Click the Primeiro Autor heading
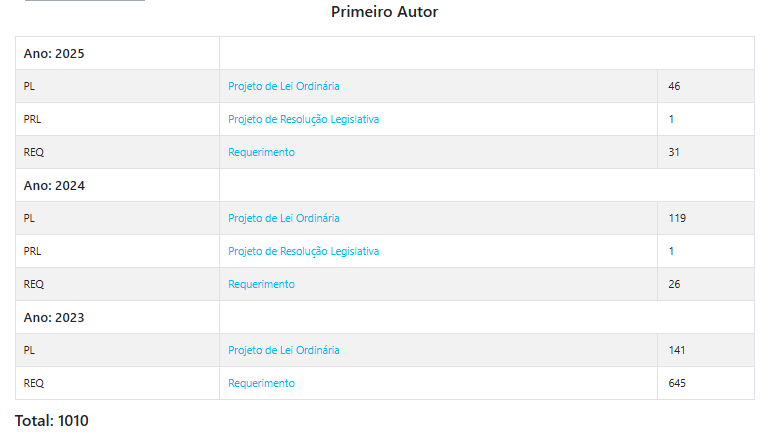The height and width of the screenshot is (445, 779). coord(384,12)
